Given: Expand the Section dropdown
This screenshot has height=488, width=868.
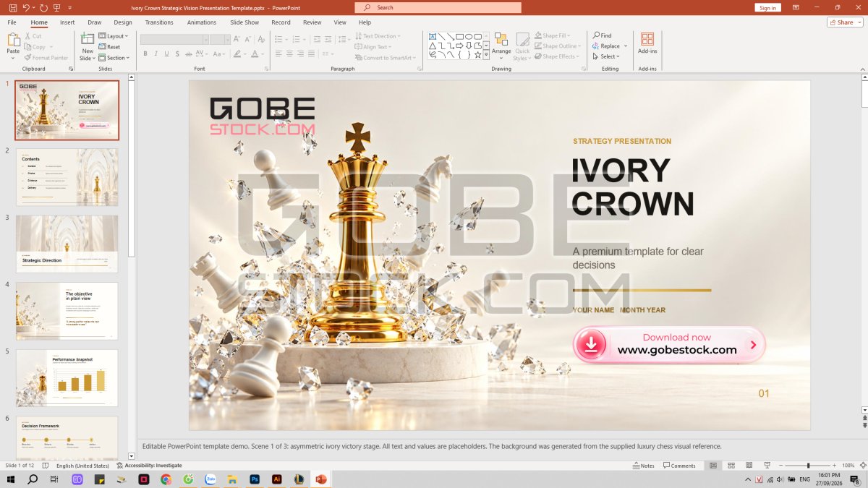Looking at the screenshot, I should point(114,58).
